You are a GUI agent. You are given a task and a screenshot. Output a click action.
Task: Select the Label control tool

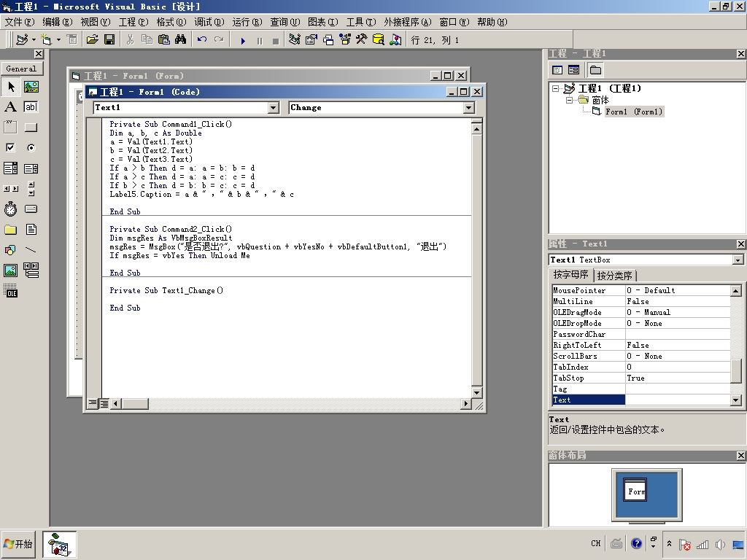(10, 107)
